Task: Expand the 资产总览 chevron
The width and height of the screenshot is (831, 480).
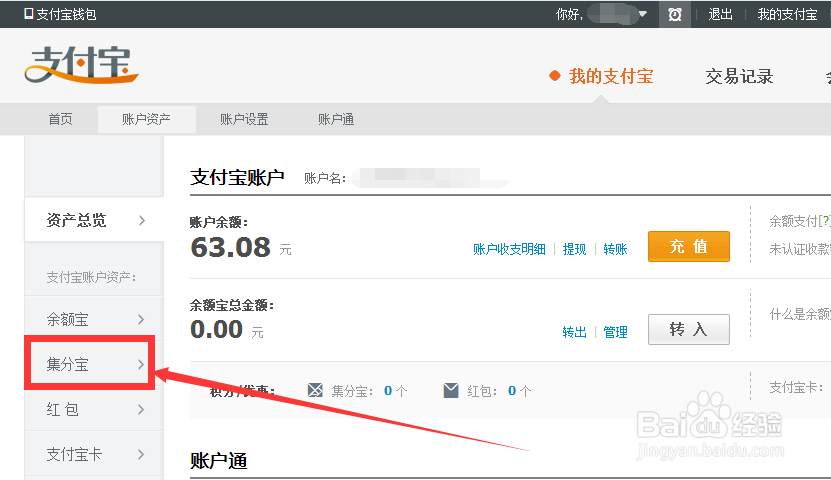Action: click(x=142, y=220)
